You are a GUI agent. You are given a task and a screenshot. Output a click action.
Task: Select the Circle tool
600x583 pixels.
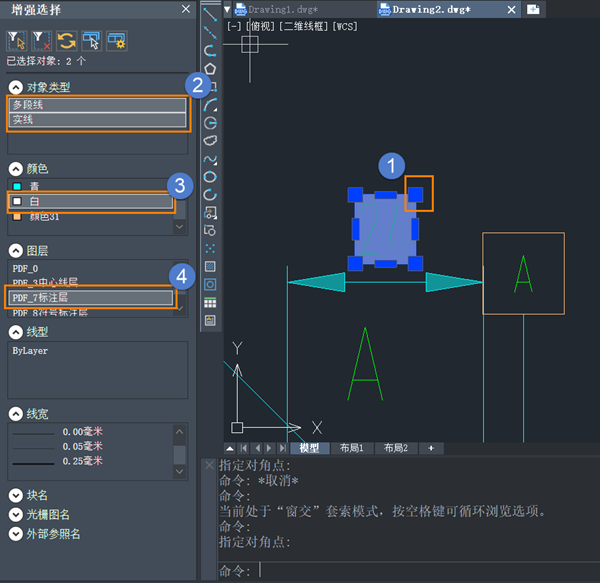210,123
